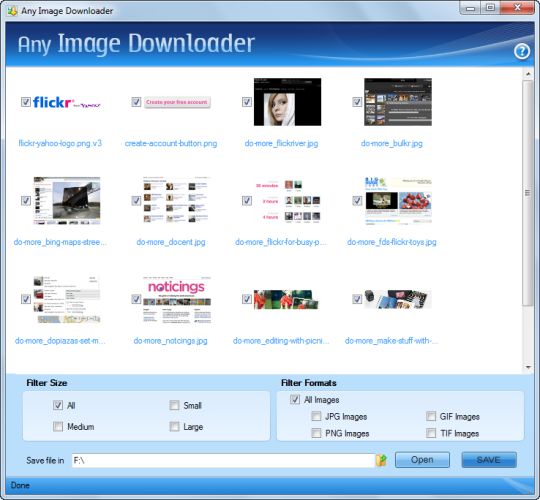Uncheck the create-account-button.png checkbox
This screenshot has width=540, height=500.
pyautogui.click(x=136, y=102)
